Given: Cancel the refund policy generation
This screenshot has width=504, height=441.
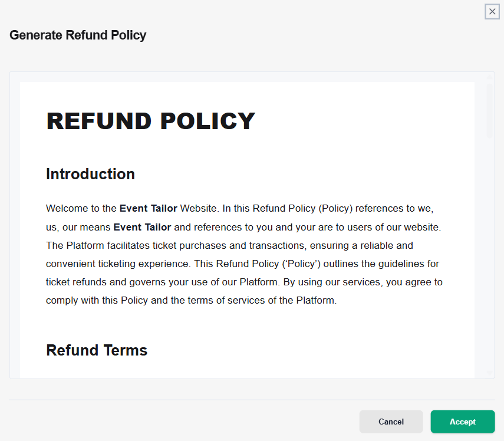Looking at the screenshot, I should 391,422.
